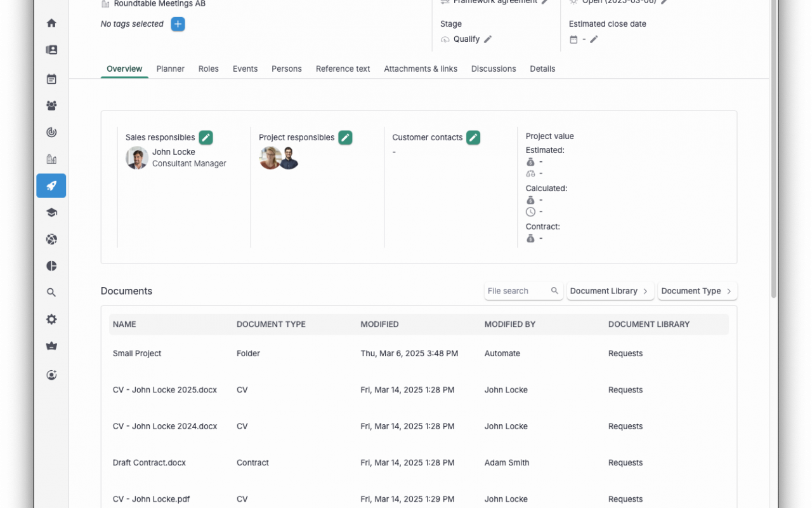This screenshot has width=812, height=508.
Task: Click the crown icon in sidebar
Action: (51, 346)
